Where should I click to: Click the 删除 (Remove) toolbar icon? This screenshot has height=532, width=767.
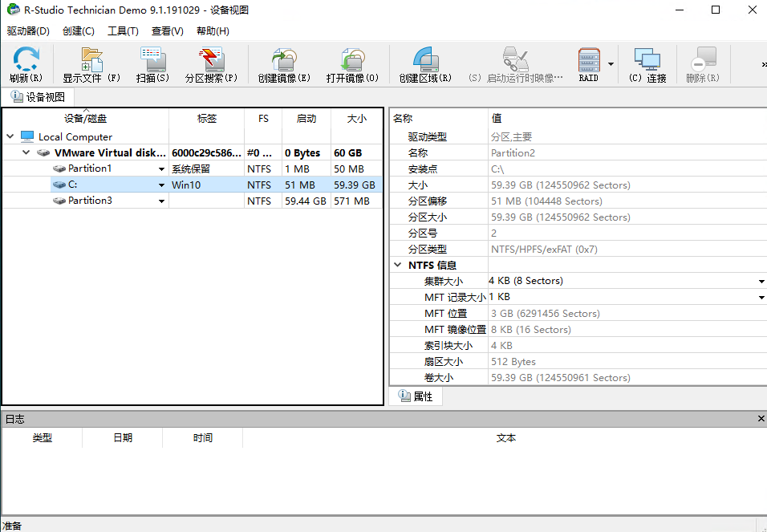pyautogui.click(x=703, y=65)
